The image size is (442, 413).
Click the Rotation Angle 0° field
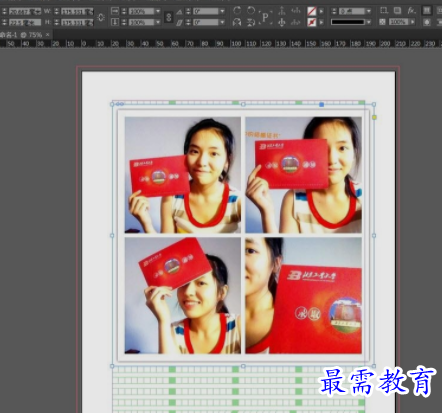(206, 11)
